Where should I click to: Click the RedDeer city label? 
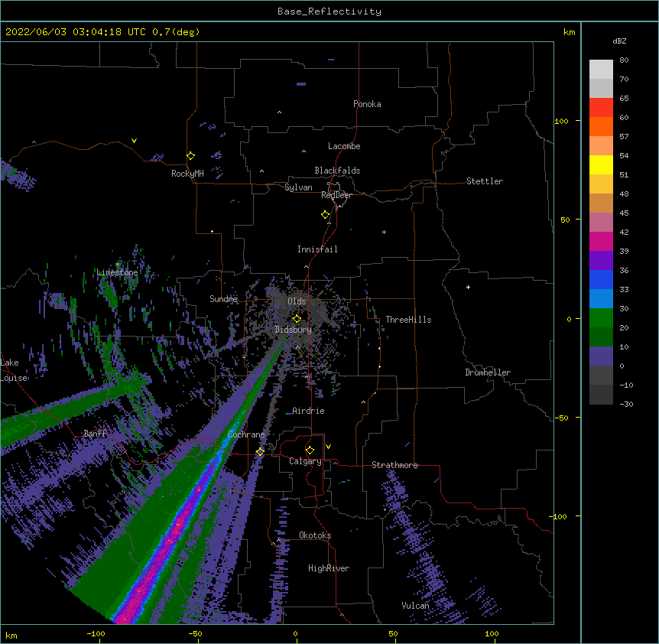(336, 195)
